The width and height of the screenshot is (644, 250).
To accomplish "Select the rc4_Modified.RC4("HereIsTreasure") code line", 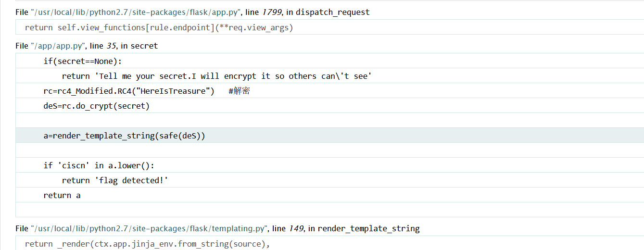I will [x=329, y=91].
